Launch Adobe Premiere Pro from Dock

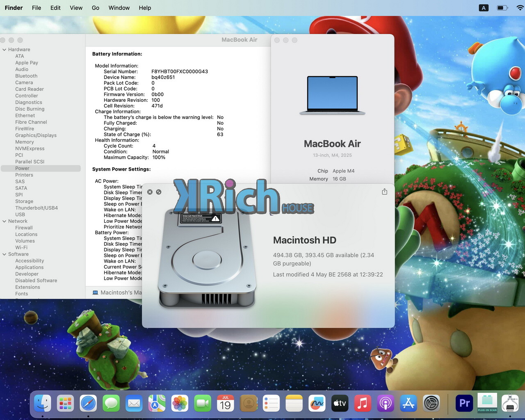[x=464, y=404]
